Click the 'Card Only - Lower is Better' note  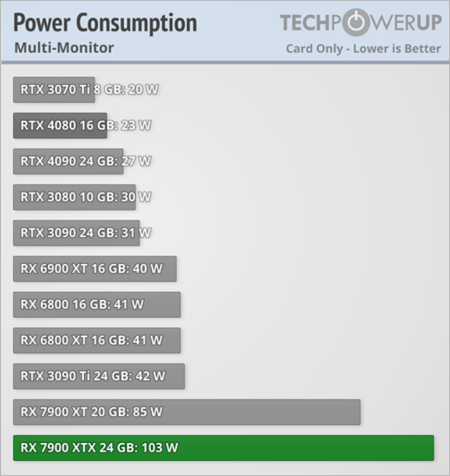pos(363,49)
